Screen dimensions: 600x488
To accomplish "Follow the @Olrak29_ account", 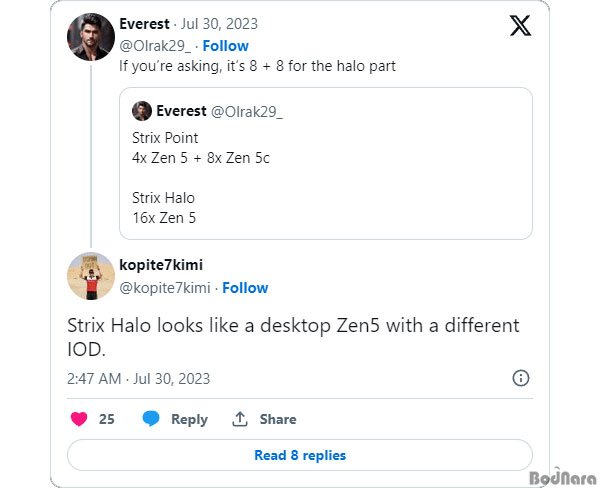I will (x=225, y=46).
